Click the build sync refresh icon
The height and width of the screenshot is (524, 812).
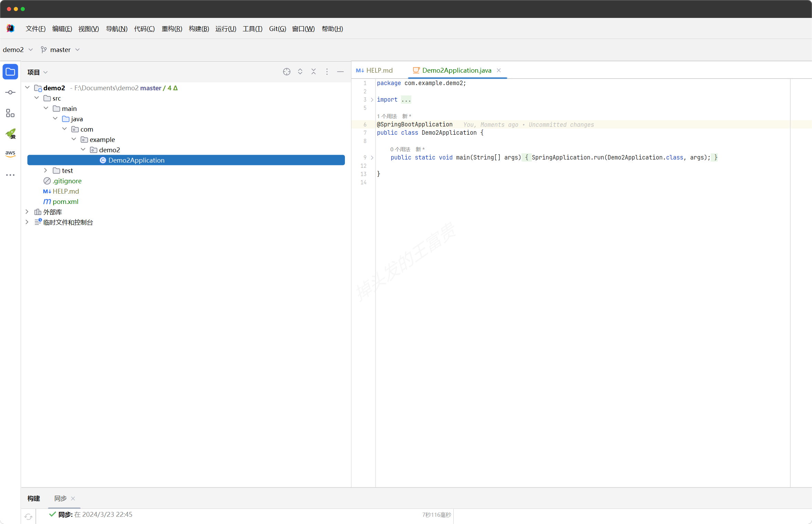click(28, 516)
